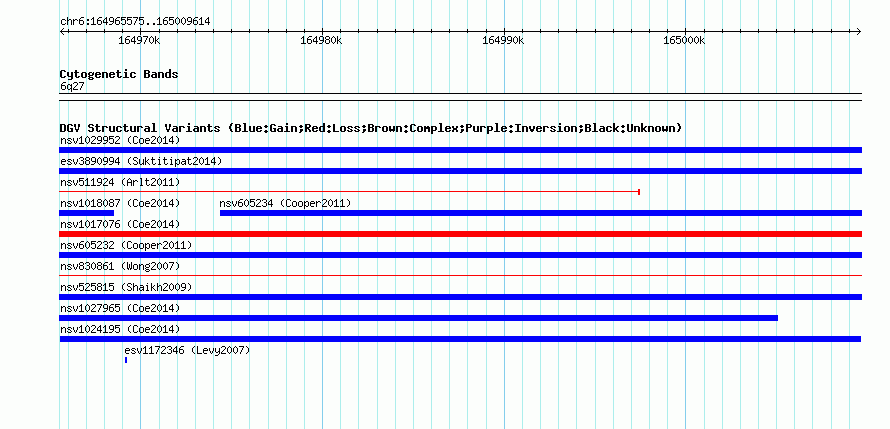
Task: Open esv1172346 (Levy2007) variant label
Action: pos(187,350)
